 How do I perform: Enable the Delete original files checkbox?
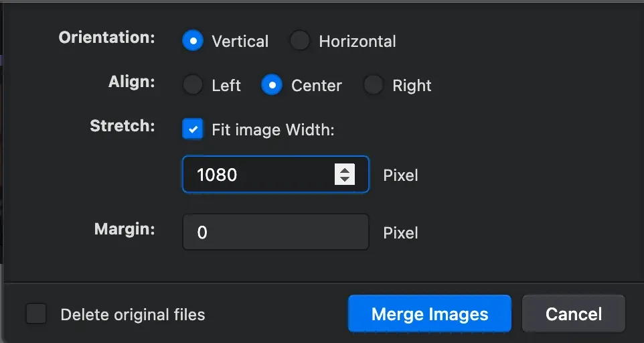pyautogui.click(x=36, y=314)
